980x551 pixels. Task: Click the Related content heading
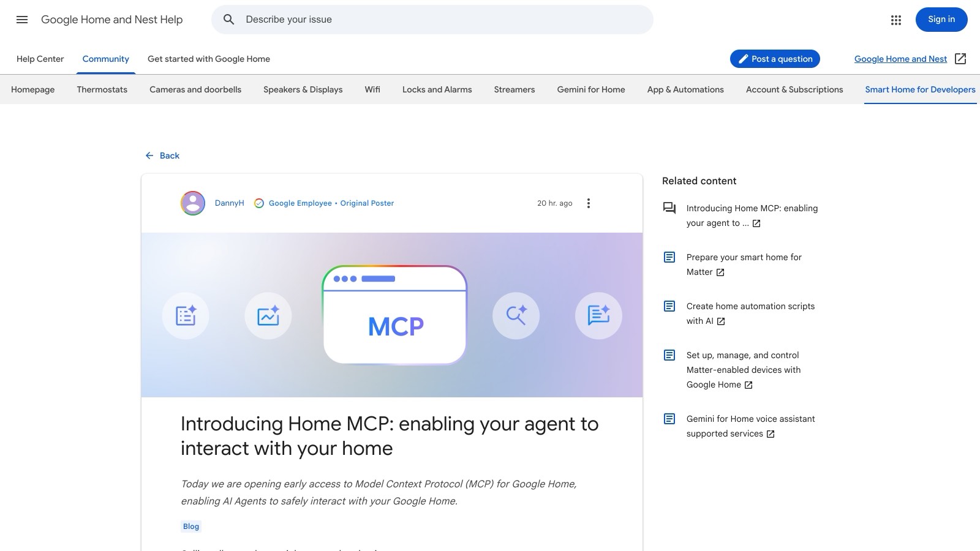pos(699,181)
